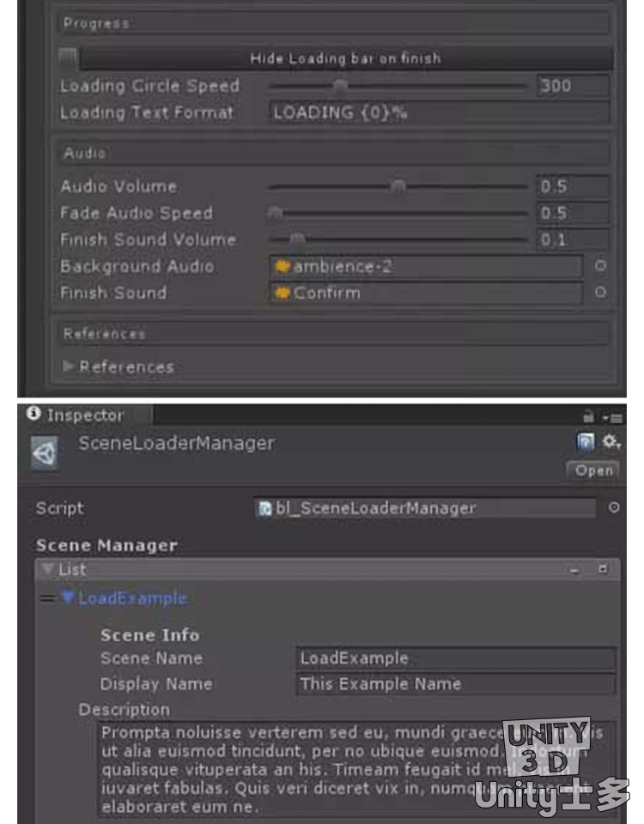Click the References section header
644x824 pixels.
[x=334, y=334]
